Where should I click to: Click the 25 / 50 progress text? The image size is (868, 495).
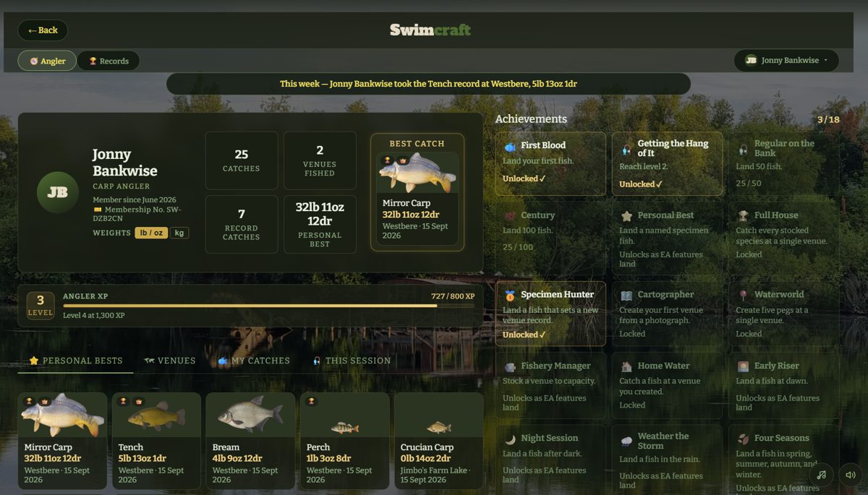[x=749, y=184]
